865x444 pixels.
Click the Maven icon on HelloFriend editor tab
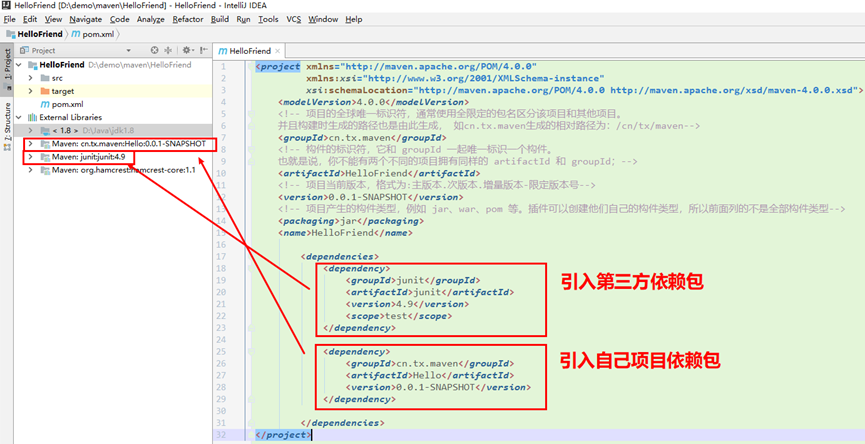pos(223,51)
